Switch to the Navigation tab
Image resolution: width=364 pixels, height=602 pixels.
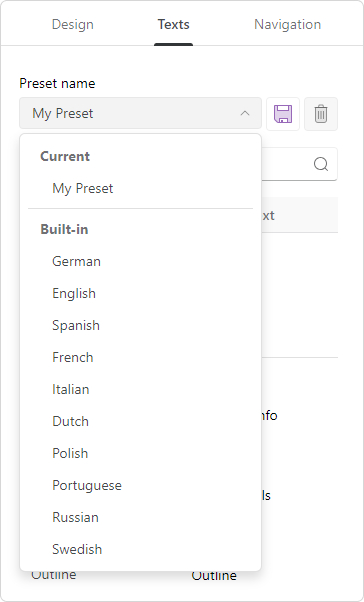pos(288,24)
